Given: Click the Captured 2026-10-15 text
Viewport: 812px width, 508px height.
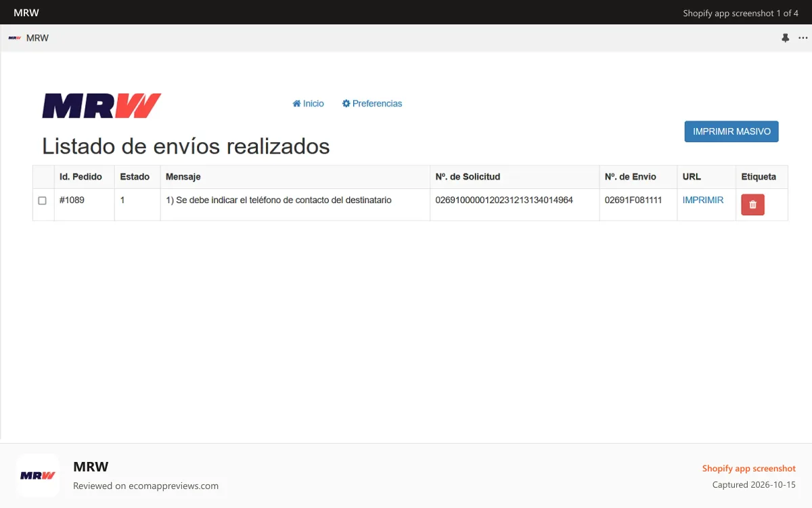Looking at the screenshot, I should 754,485.
